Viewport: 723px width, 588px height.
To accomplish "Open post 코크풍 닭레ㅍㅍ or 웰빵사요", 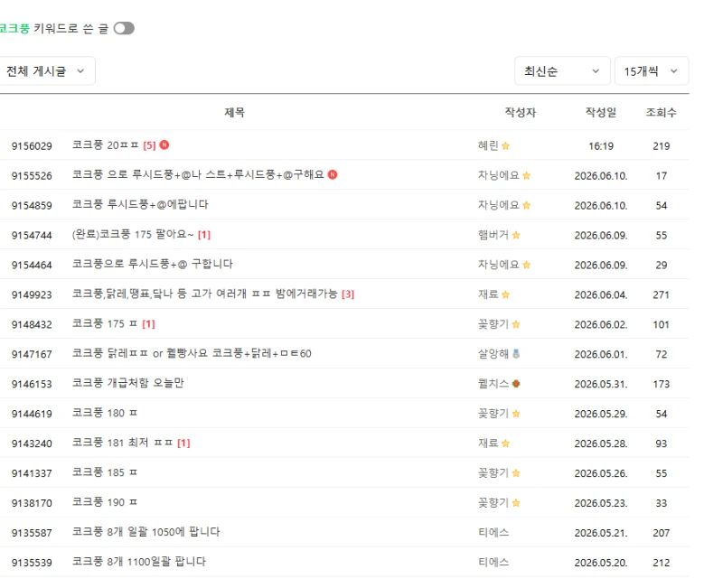I will pos(192,353).
